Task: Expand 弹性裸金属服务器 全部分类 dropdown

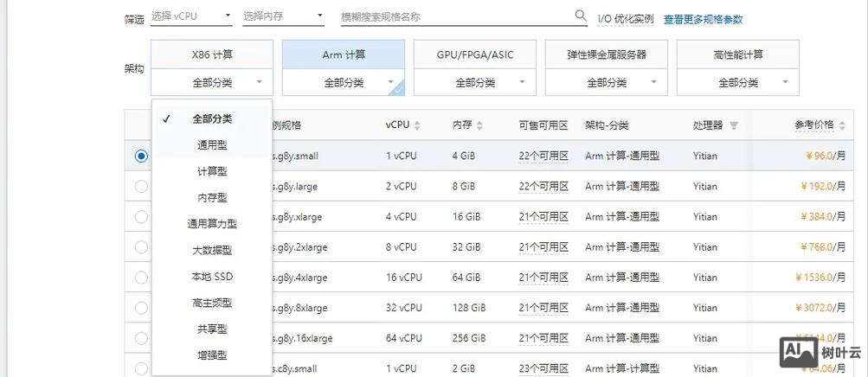Action: click(x=607, y=82)
